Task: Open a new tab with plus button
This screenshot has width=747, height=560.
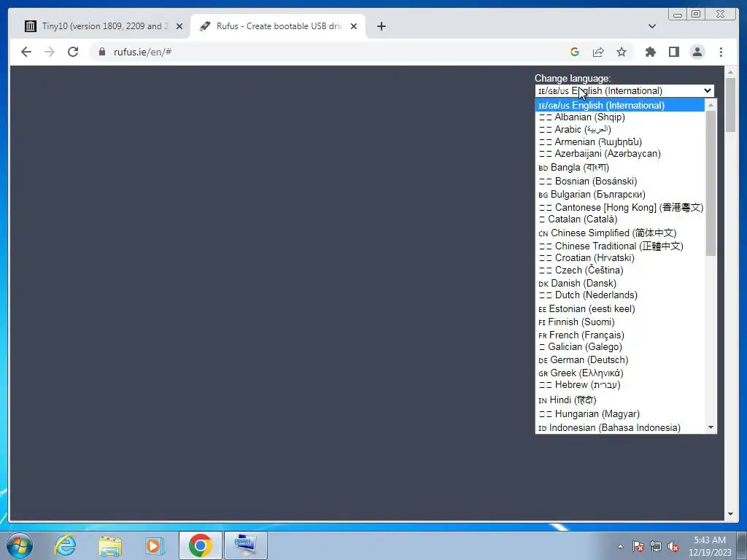Action: tap(381, 26)
